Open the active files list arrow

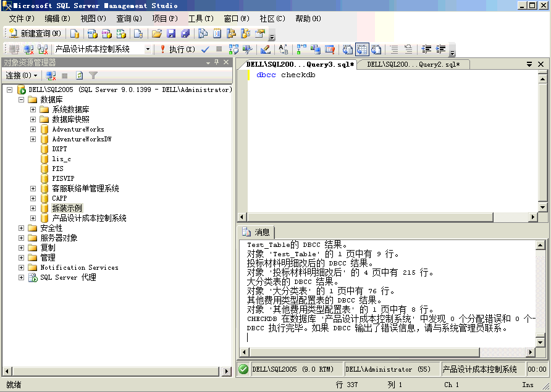pyautogui.click(x=529, y=64)
